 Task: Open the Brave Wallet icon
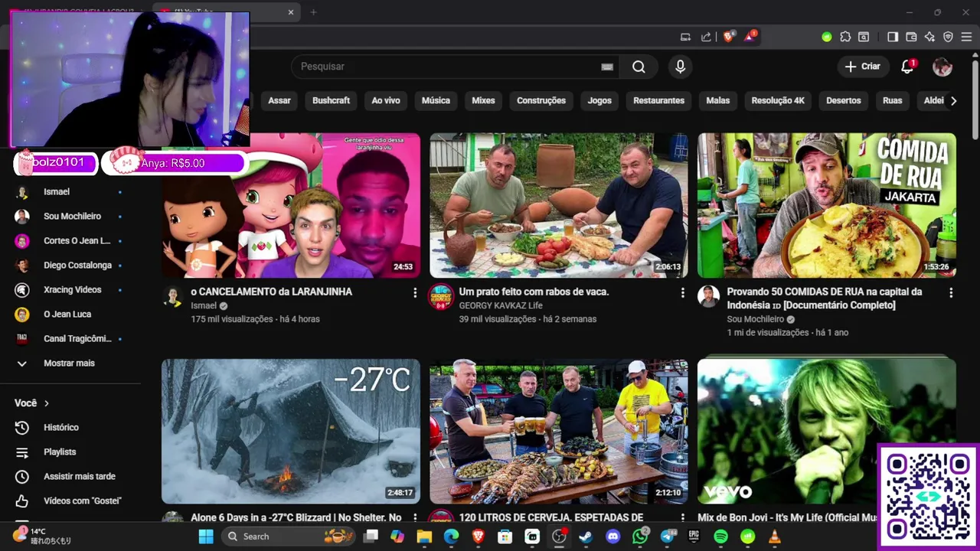(911, 37)
